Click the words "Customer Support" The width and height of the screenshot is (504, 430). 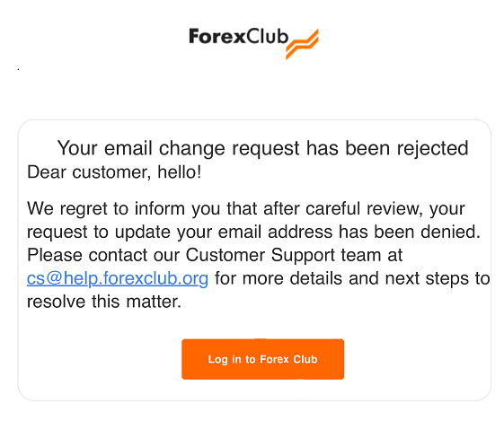pyautogui.click(x=261, y=256)
